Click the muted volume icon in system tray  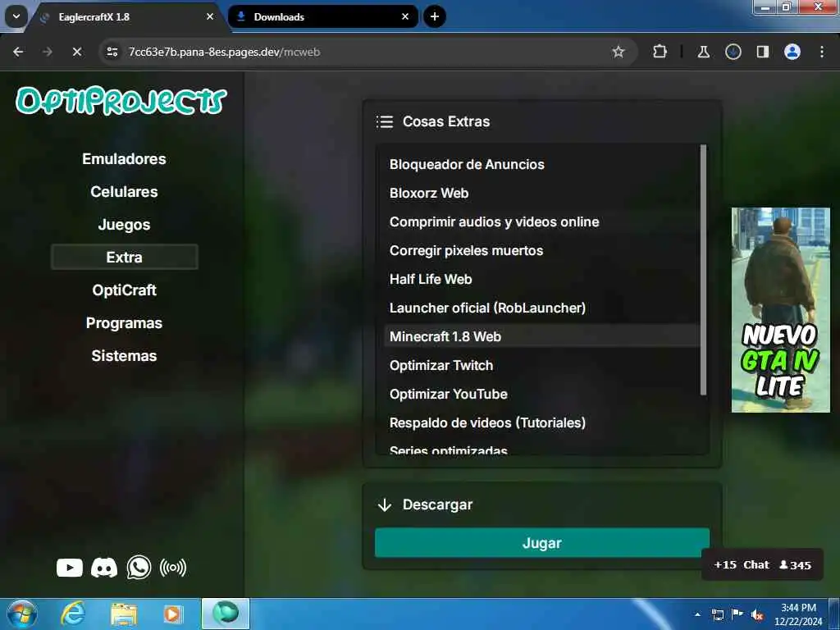[757, 615]
